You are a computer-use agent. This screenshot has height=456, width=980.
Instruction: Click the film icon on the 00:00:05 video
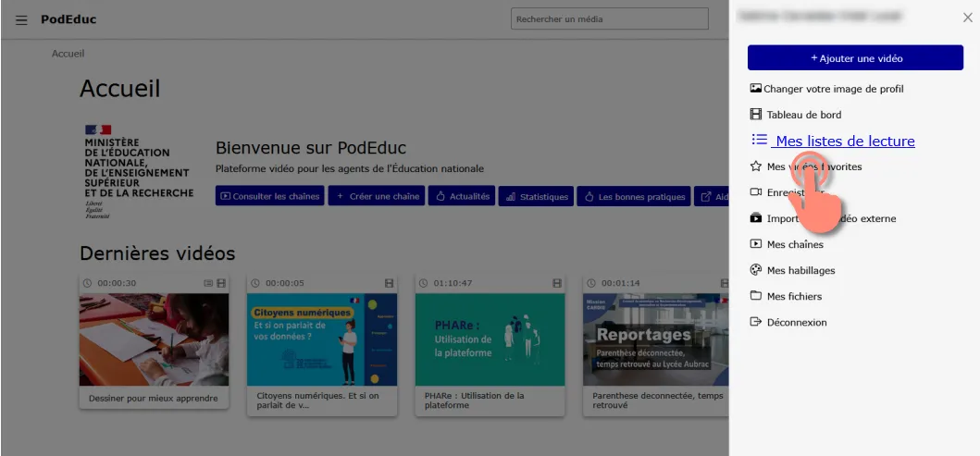(390, 283)
